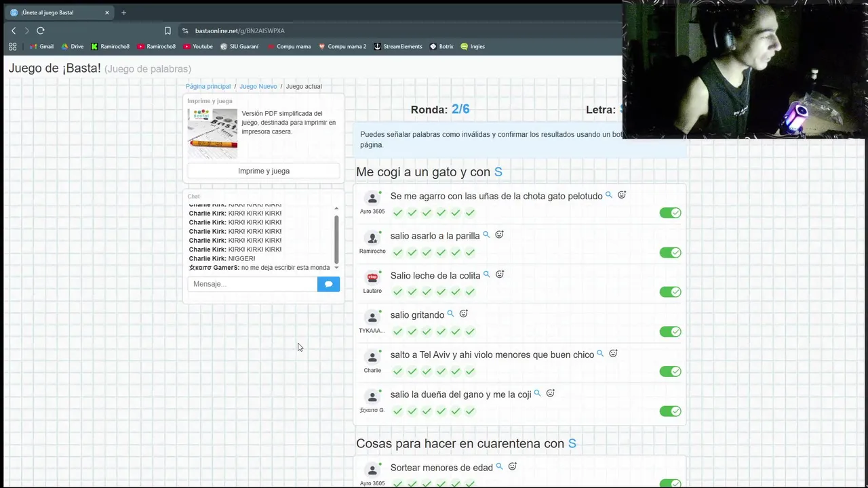This screenshot has width=868, height=488.
Task: Toggle validity of Ramirocho's 'salio asarlo' answer
Action: pos(670,253)
